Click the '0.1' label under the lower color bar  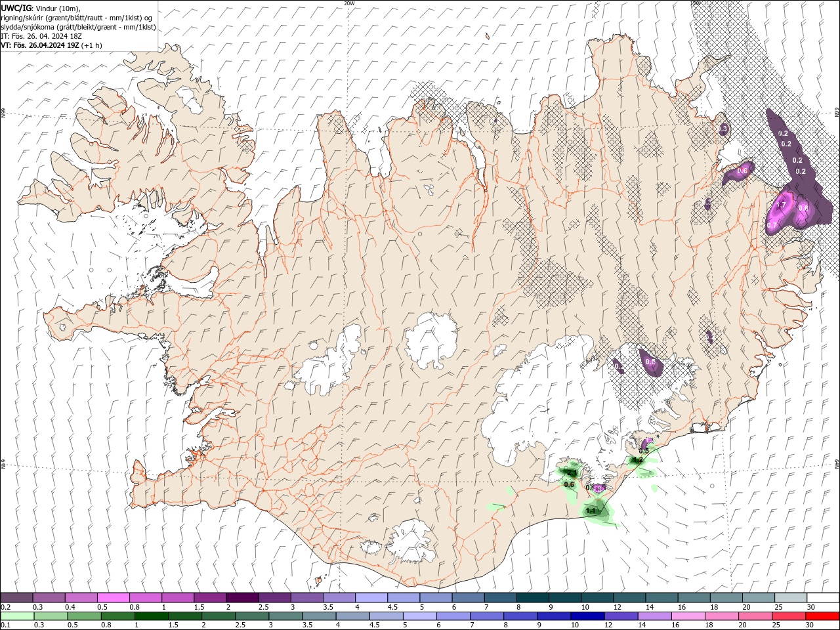(x=5, y=625)
